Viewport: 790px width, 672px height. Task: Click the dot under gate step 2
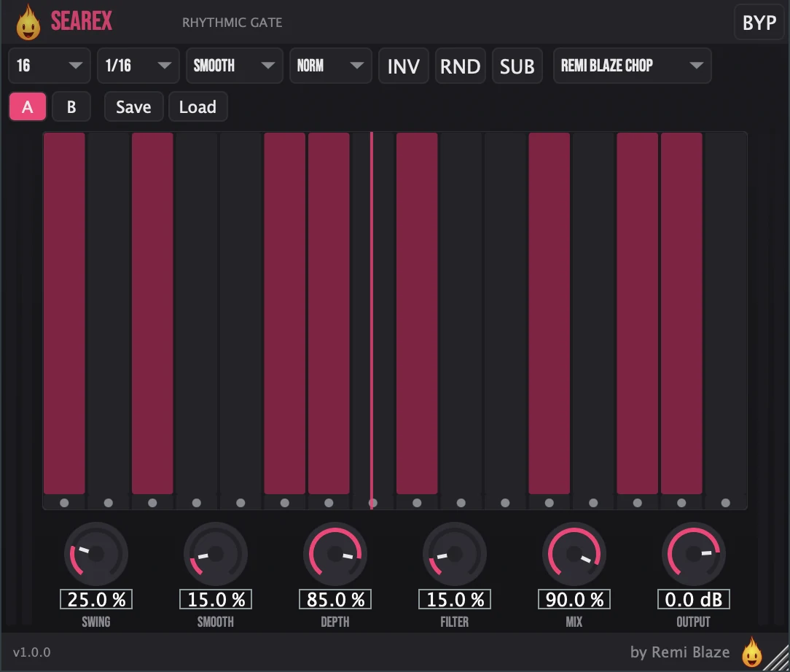[x=109, y=503]
